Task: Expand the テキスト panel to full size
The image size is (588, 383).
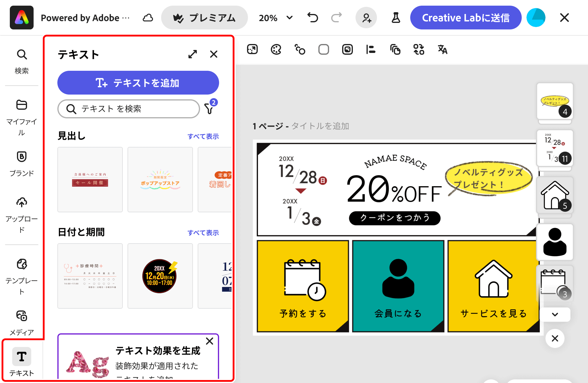Action: coord(193,54)
